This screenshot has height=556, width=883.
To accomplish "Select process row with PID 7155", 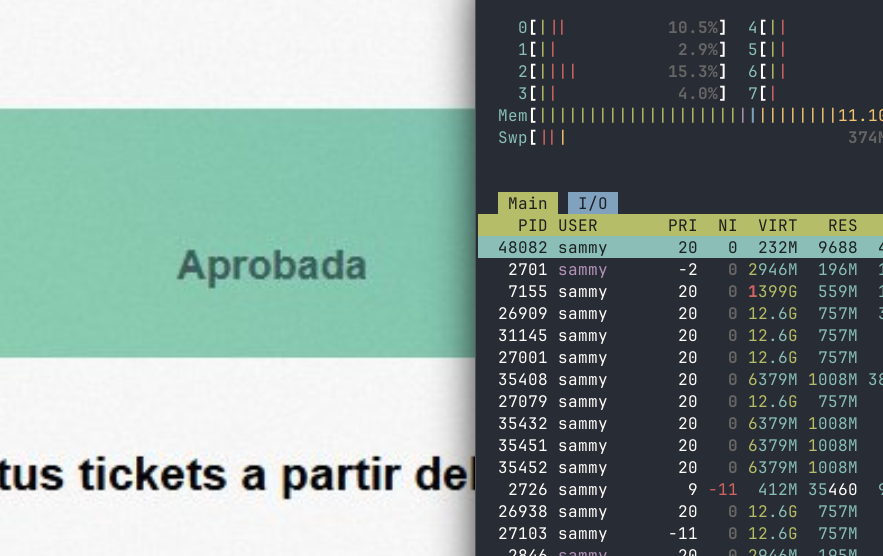I will coord(680,291).
